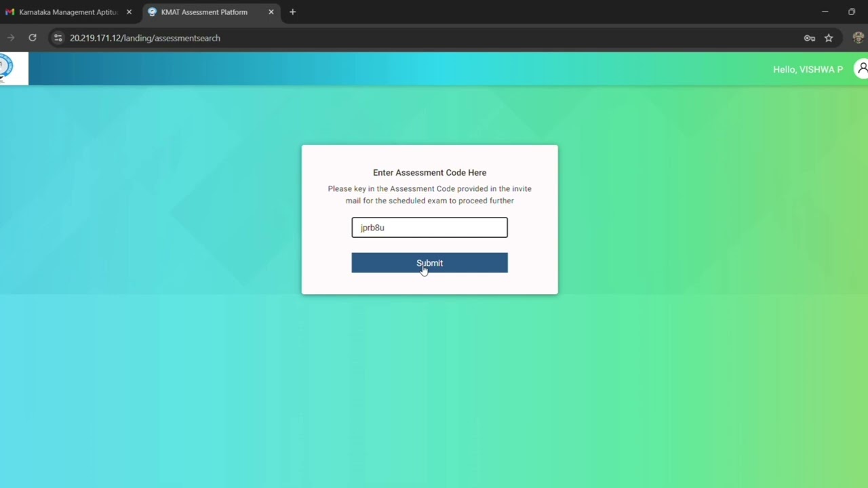868x488 pixels.
Task: Open the user profile avatar icon
Action: pos(861,68)
